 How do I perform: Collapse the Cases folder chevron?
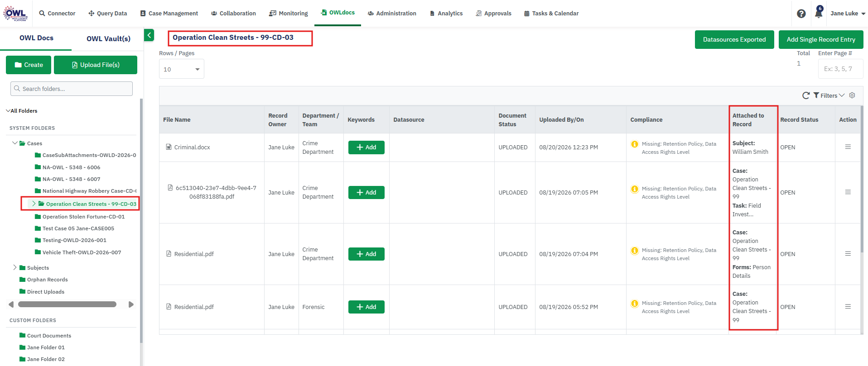click(15, 143)
